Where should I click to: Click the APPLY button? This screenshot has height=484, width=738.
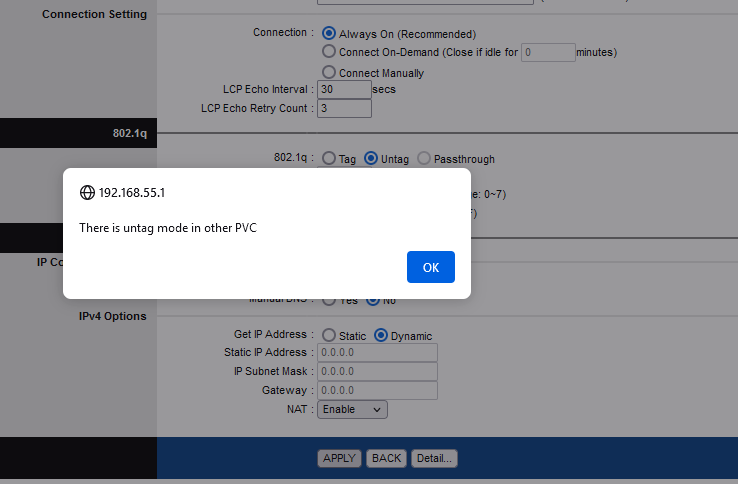click(x=339, y=458)
